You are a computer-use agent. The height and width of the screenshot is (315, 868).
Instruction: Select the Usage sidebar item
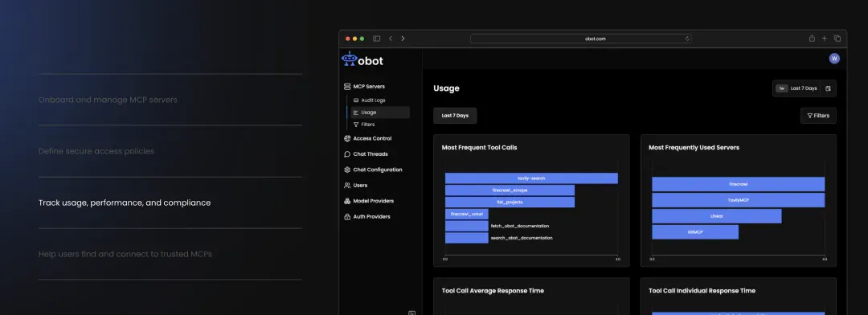[x=380, y=112]
